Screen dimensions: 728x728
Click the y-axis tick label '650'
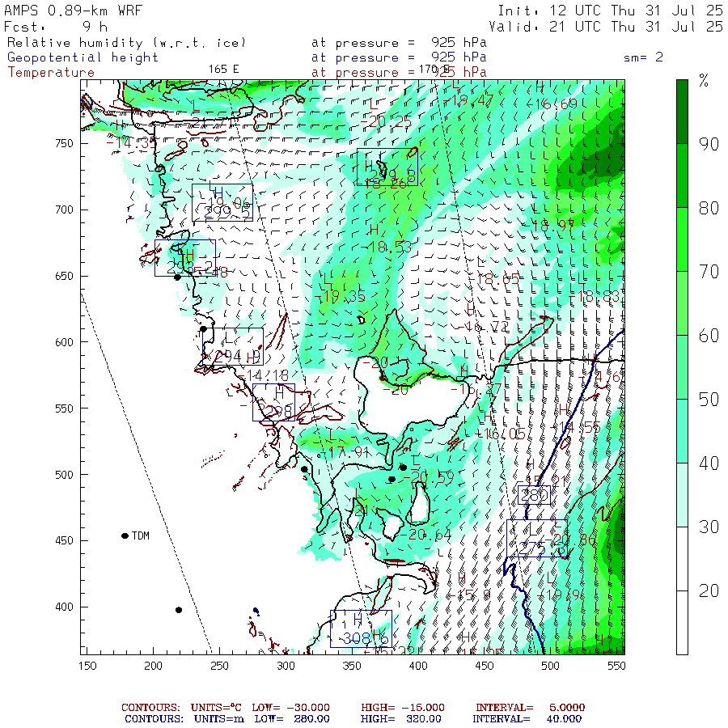(64, 276)
